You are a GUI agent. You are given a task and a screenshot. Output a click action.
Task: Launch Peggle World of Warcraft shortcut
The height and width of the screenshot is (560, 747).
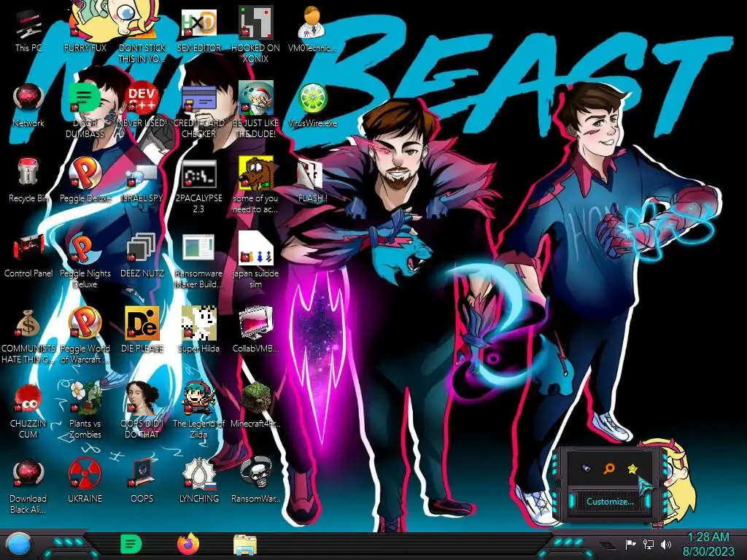pos(85,323)
